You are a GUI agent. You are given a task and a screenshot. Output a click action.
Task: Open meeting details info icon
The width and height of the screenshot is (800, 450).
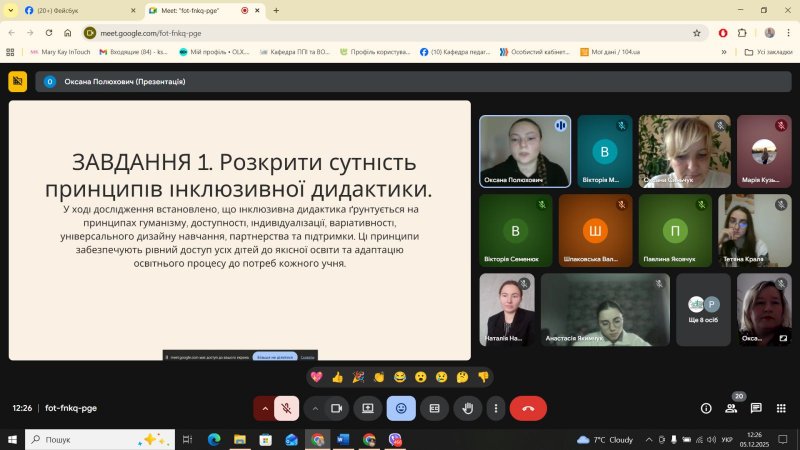(706, 408)
